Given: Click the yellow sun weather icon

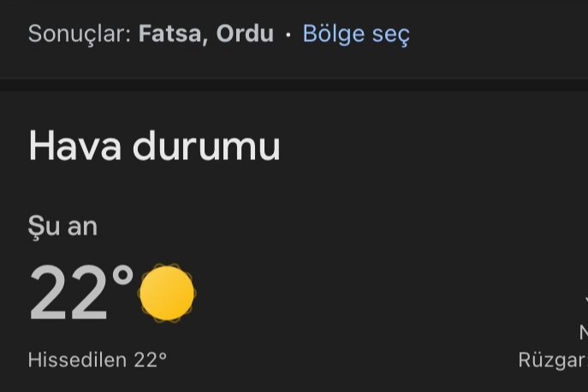Looking at the screenshot, I should pyautogui.click(x=167, y=294).
